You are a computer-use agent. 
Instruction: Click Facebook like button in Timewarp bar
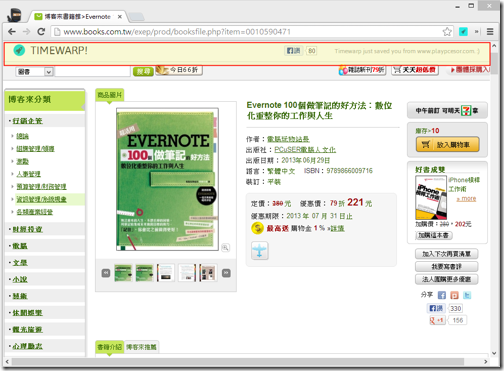[293, 51]
